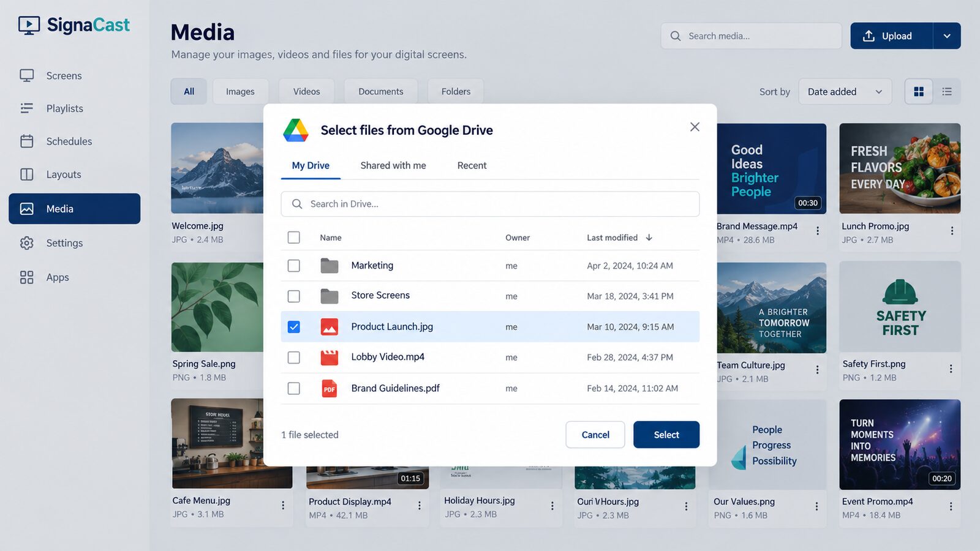The width and height of the screenshot is (980, 551).
Task: Click the Marketing folder name
Action: click(372, 266)
